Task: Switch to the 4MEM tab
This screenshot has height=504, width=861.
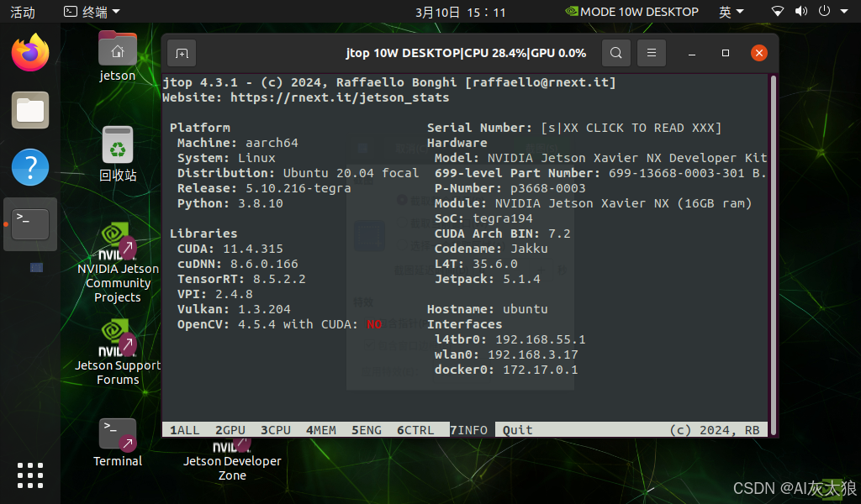Action: [x=321, y=430]
